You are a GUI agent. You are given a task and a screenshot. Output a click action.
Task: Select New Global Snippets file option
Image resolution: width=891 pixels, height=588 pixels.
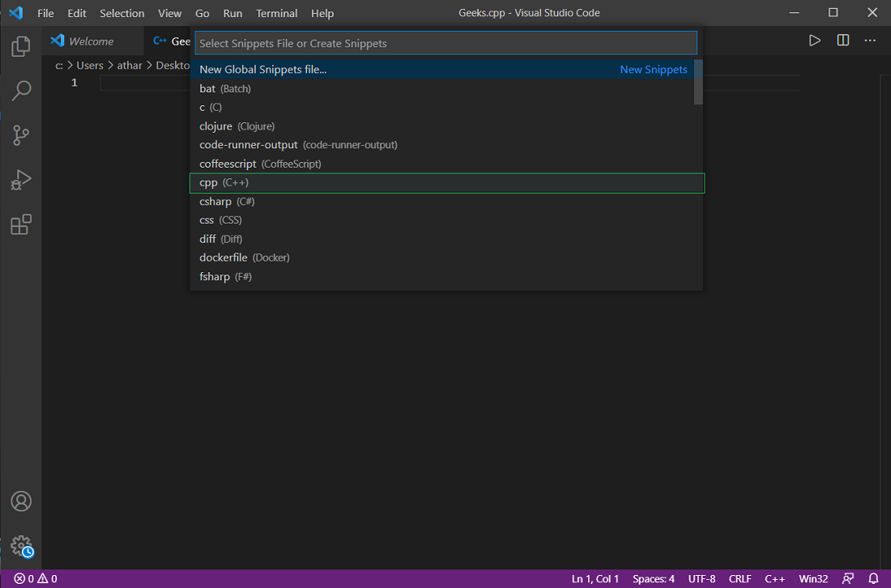442,70
